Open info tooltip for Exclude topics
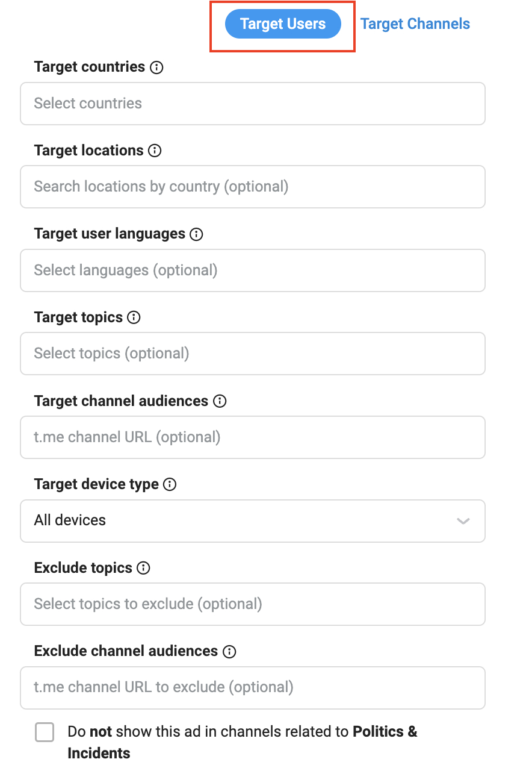 click(143, 568)
